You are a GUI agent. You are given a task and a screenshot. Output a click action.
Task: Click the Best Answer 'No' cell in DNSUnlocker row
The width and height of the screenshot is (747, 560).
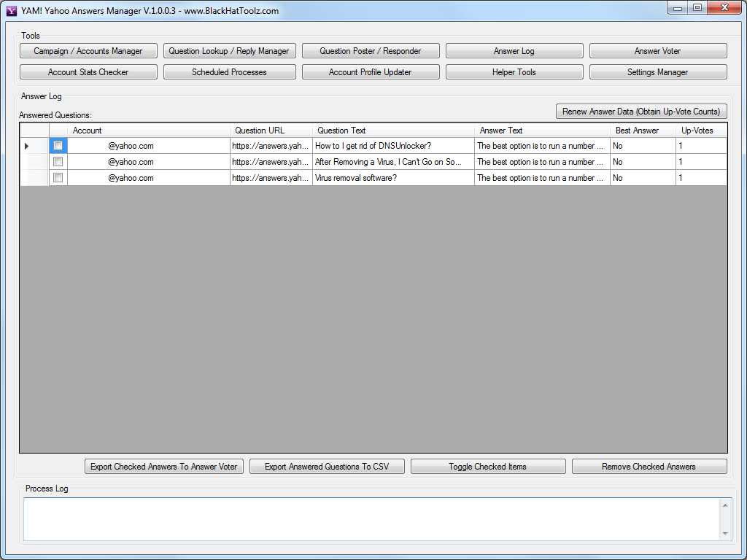643,146
